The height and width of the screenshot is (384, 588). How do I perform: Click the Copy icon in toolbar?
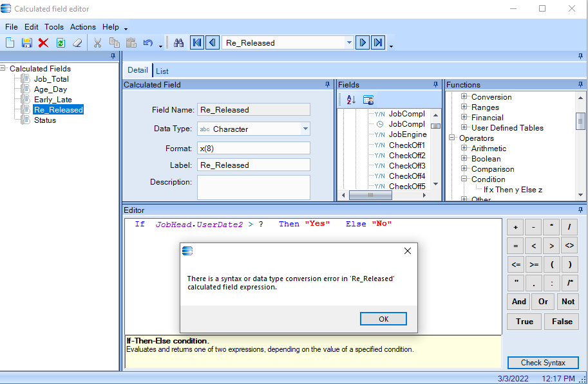pos(115,42)
